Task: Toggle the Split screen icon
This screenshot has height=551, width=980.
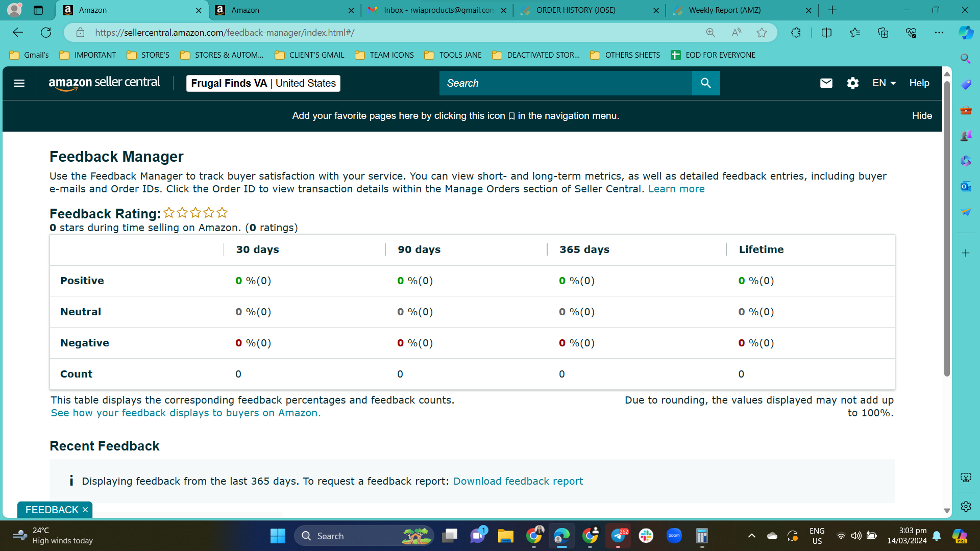Action: click(x=826, y=33)
